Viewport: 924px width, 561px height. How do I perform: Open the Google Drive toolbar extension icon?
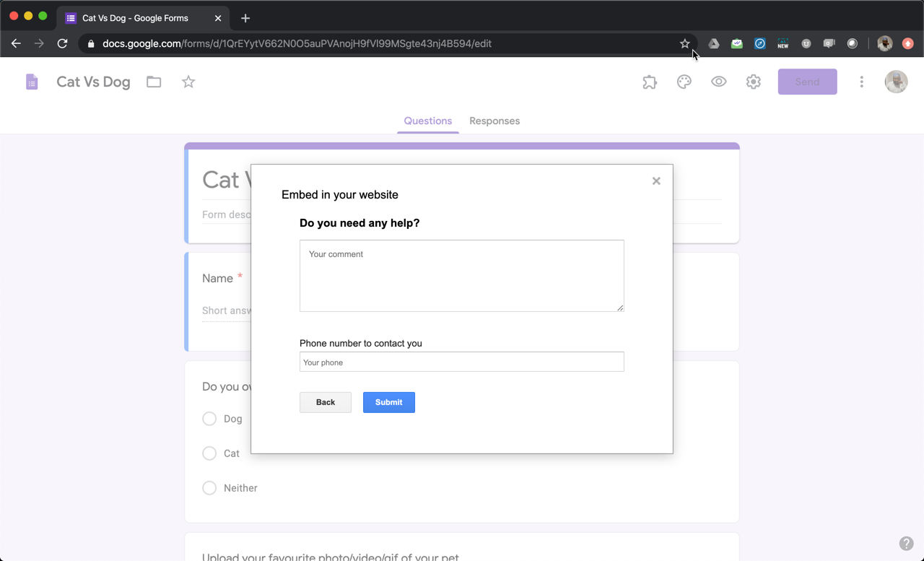coord(713,43)
